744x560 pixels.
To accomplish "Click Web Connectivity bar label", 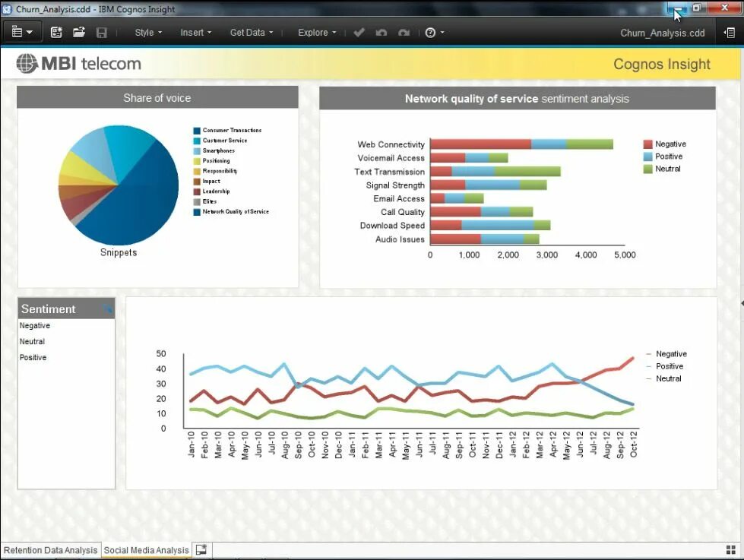I will click(x=391, y=144).
